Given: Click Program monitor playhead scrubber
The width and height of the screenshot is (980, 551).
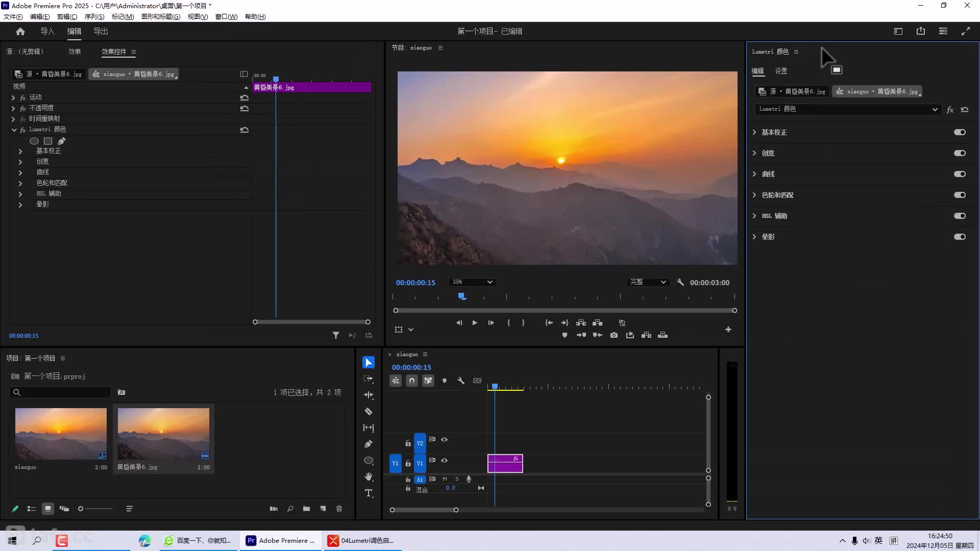Looking at the screenshot, I should click(x=462, y=296).
